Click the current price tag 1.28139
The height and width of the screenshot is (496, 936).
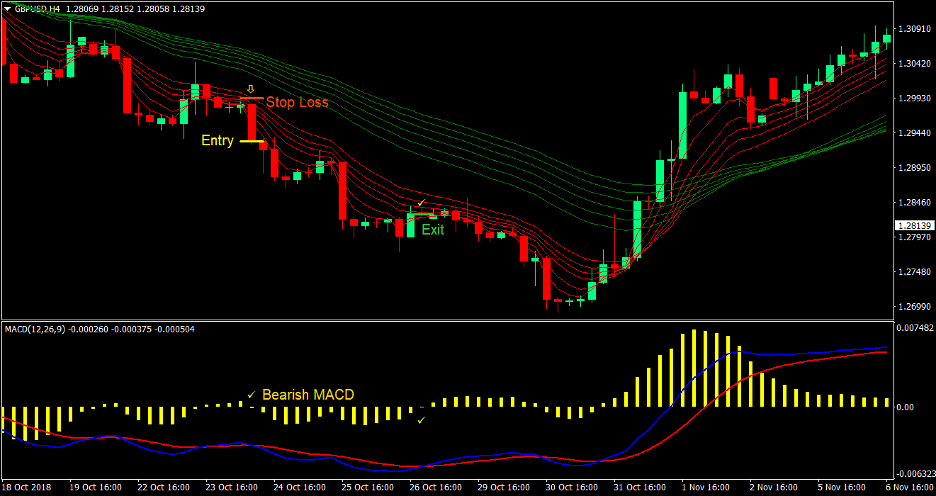click(x=913, y=226)
